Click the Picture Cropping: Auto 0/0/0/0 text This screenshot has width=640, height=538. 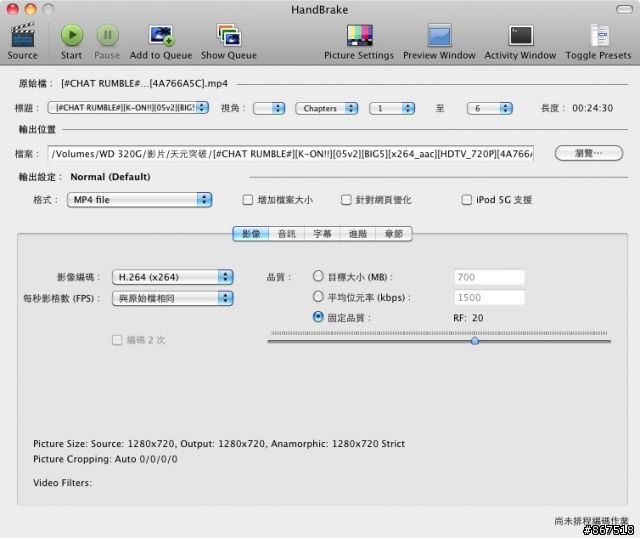[x=105, y=459]
